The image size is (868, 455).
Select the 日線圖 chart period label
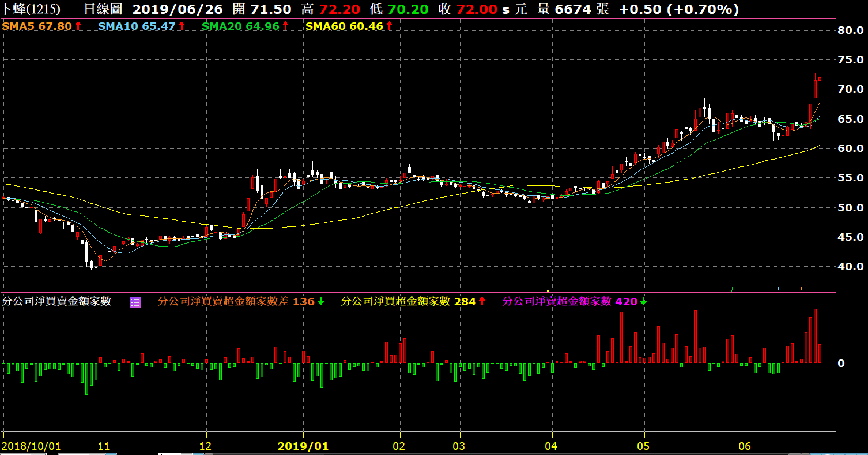(x=104, y=9)
